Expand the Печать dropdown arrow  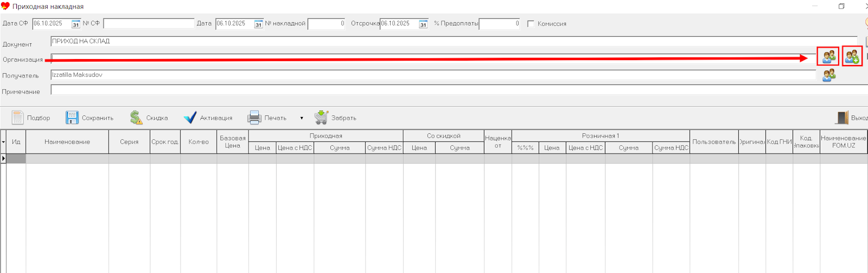(302, 118)
